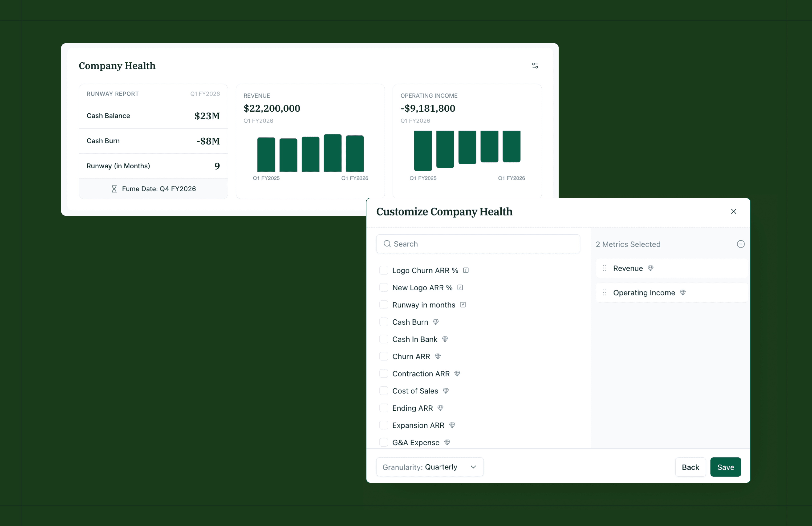Click the Fume Date: Q4 FY2026 footer

coord(153,189)
